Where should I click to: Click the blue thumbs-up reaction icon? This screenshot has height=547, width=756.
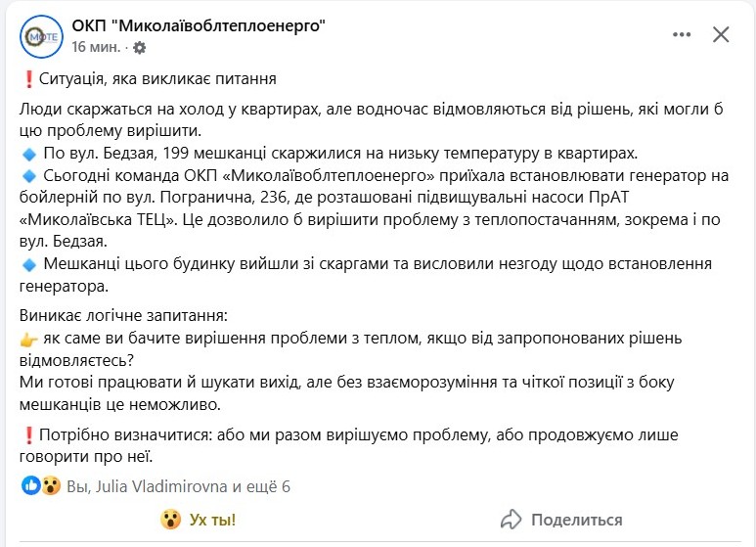[30, 486]
